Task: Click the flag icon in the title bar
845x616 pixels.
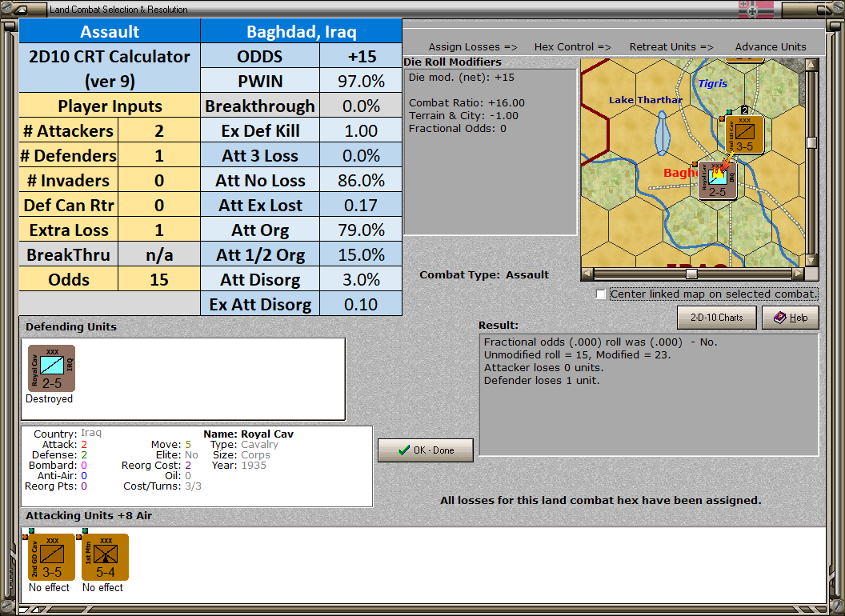Action: pos(755,9)
